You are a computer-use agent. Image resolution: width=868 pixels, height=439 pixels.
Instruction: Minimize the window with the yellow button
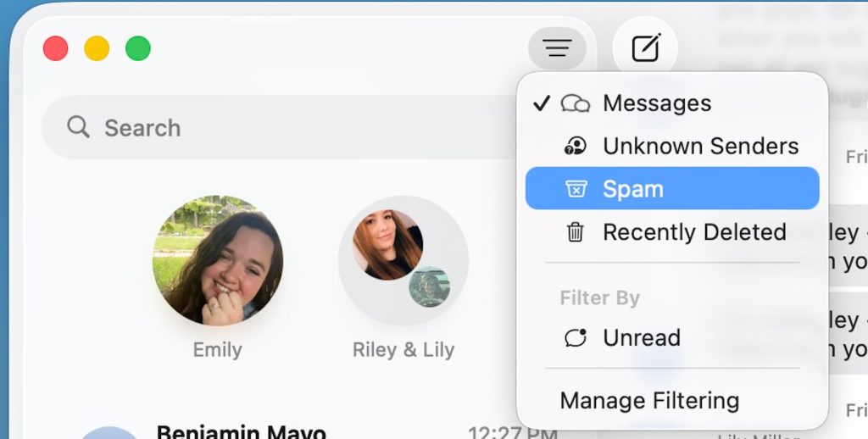coord(97,48)
